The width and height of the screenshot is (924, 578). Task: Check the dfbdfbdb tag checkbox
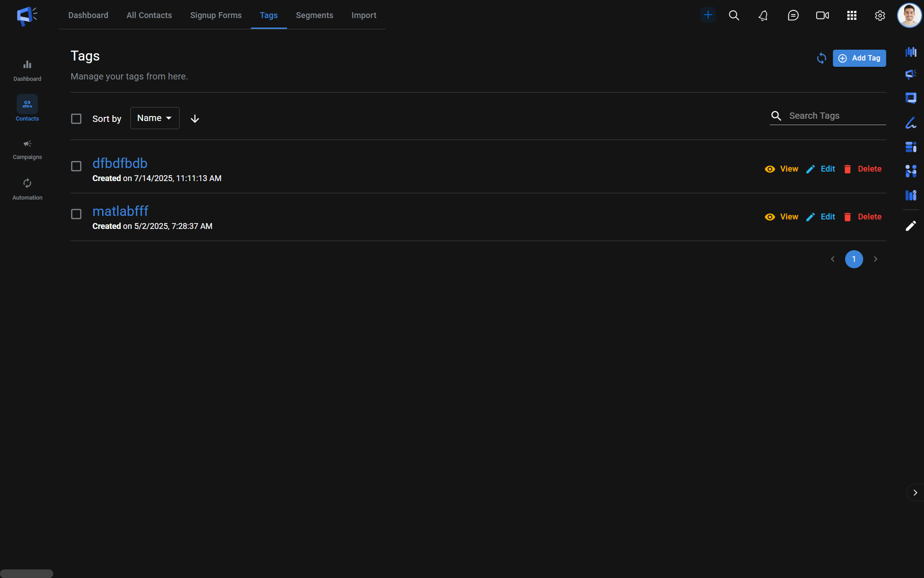[x=76, y=166]
